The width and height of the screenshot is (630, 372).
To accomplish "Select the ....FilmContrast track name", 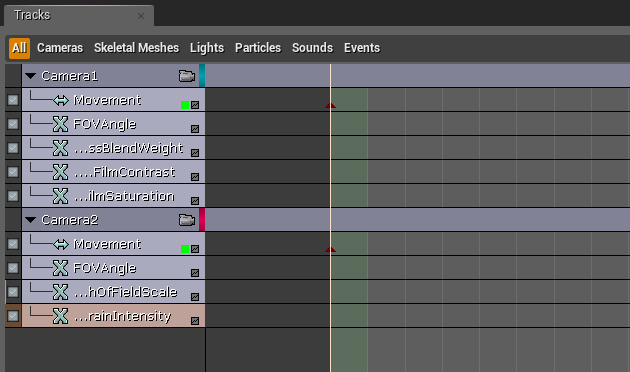I will (x=125, y=172).
